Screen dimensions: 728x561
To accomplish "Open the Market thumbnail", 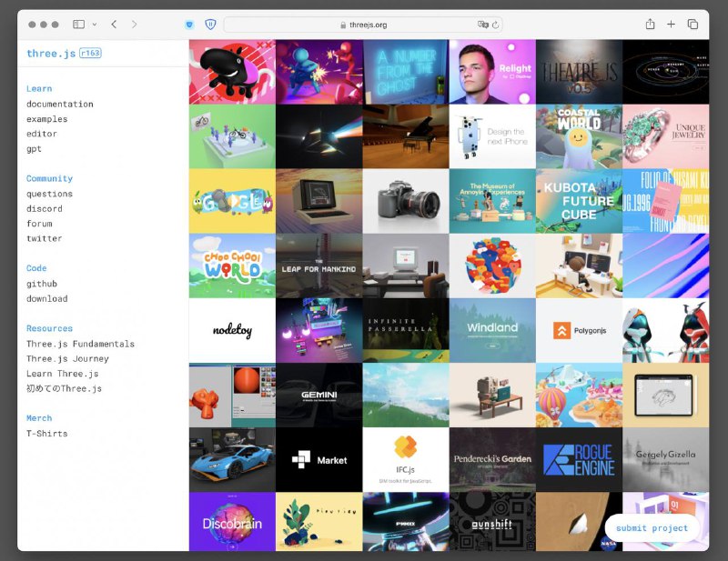I will tap(319, 460).
